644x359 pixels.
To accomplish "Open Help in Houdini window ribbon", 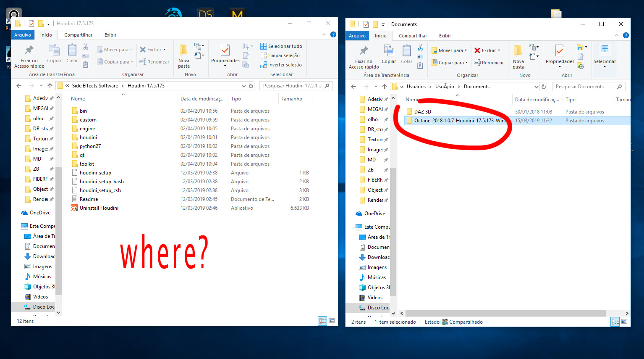I will (x=333, y=34).
